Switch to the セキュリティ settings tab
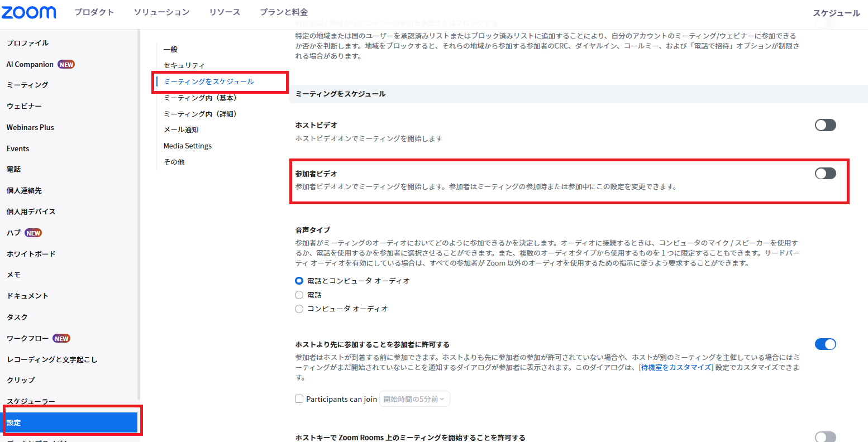The width and height of the screenshot is (868, 442). tap(184, 65)
